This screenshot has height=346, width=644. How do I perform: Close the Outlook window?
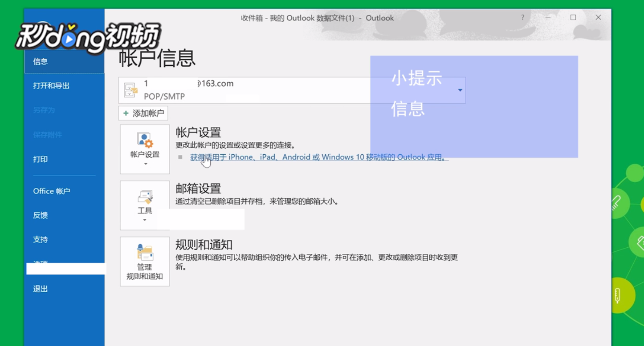point(599,17)
